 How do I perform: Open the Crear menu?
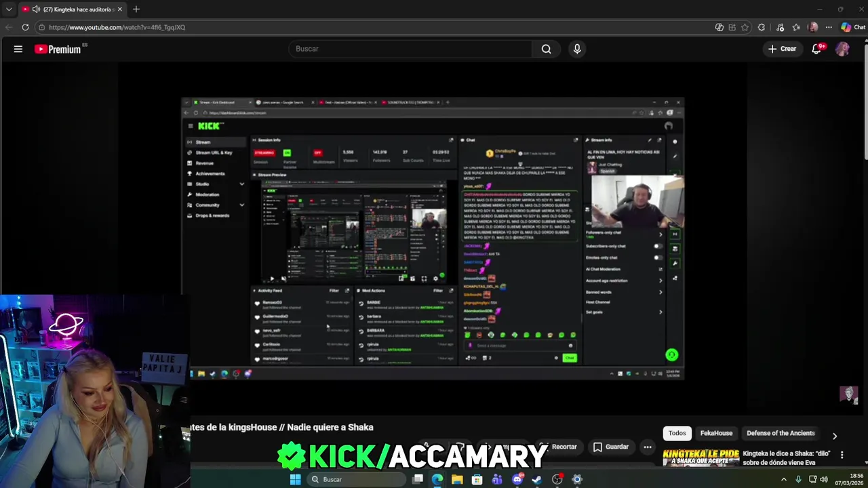pos(782,49)
